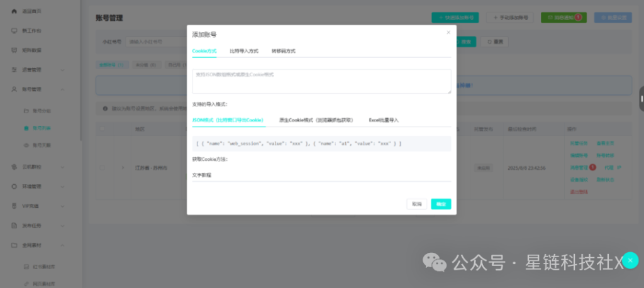Open the 消息管理 action link
This screenshot has height=288, width=644.
(x=579, y=168)
